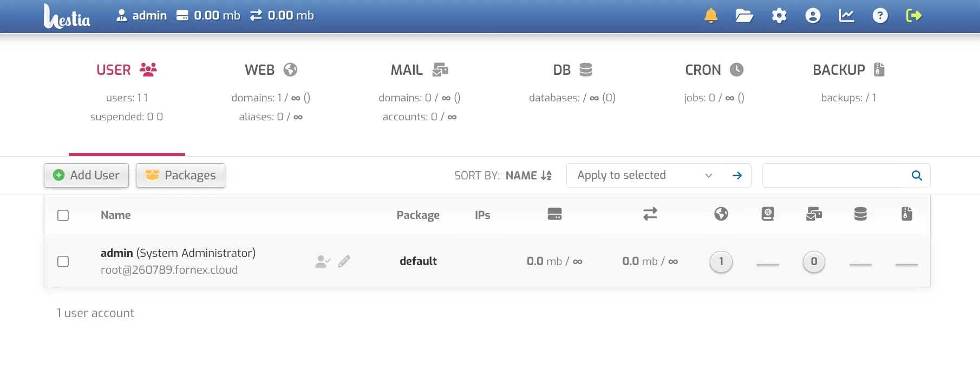Open the file manager folder icon
The image size is (980, 387).
coord(744,16)
